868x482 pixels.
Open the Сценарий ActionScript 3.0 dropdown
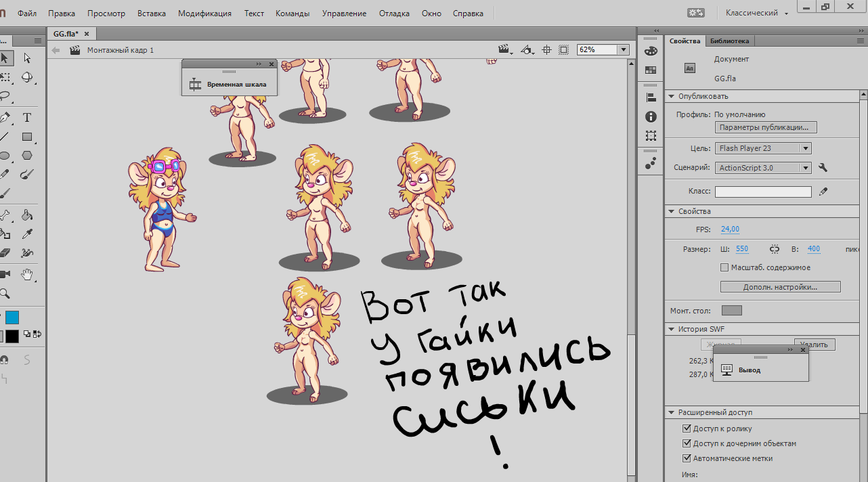[763, 168]
